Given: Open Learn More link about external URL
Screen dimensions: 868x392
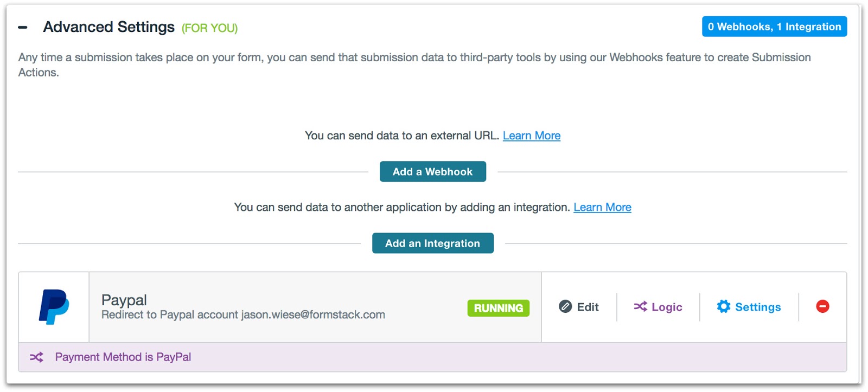Looking at the screenshot, I should 531,136.
